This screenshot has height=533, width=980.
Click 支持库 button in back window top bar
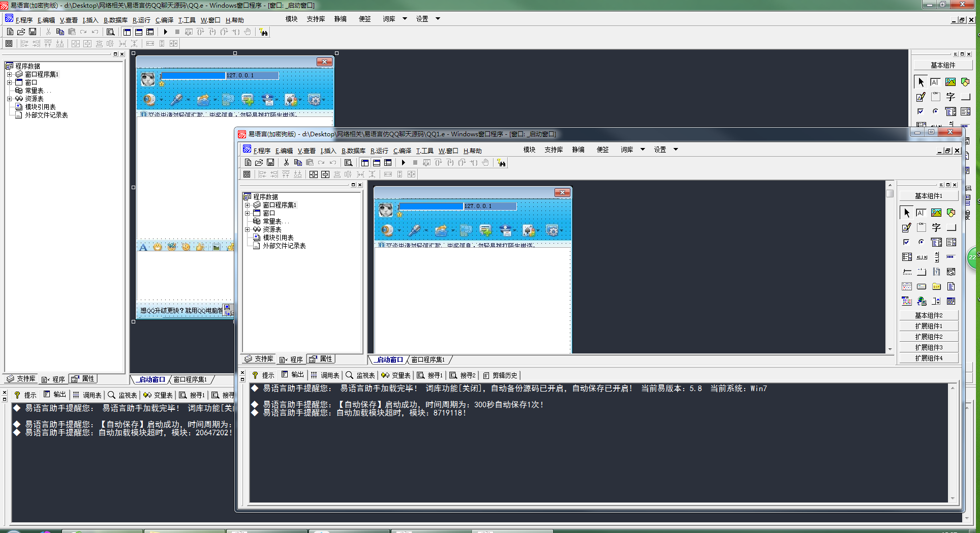[x=316, y=19]
